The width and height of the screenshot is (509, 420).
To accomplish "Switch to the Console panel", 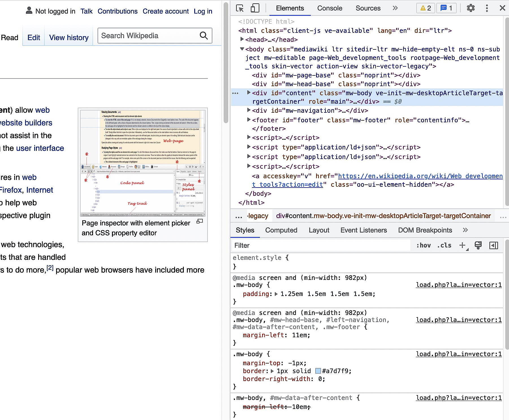I will [329, 8].
